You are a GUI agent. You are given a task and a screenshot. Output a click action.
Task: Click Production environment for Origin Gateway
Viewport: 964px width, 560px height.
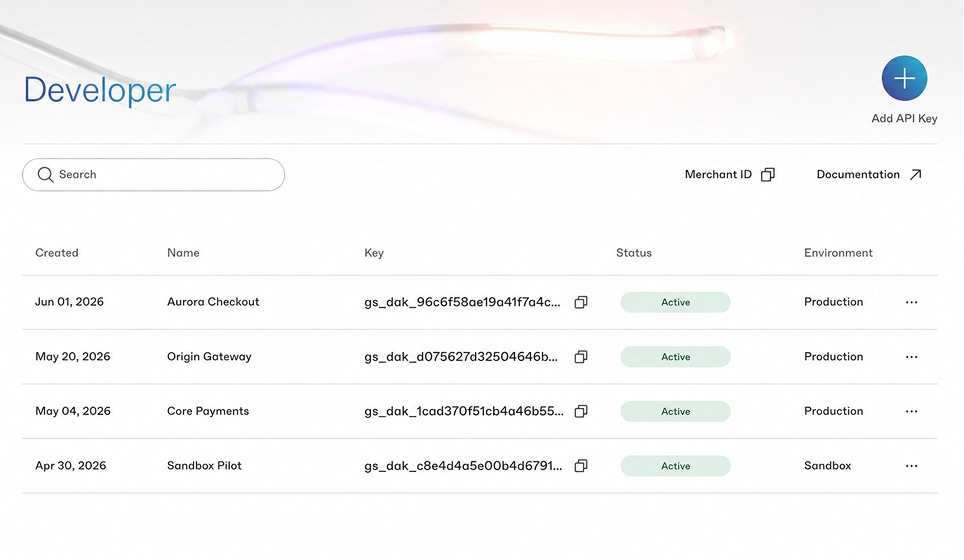834,357
